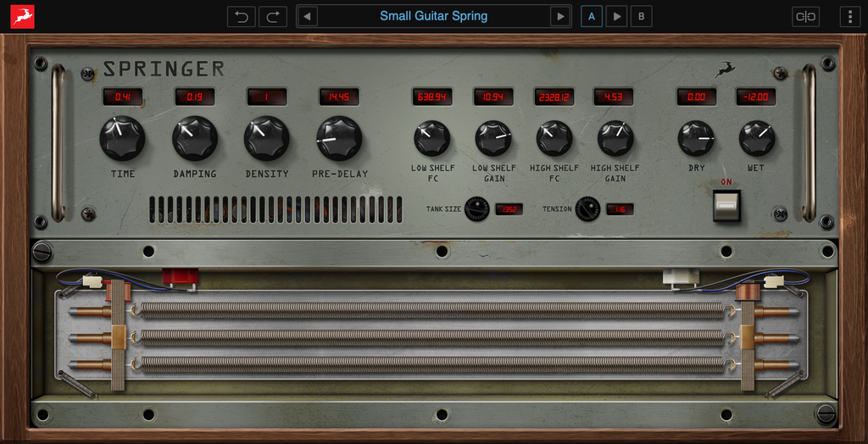Click the Time knob
868x444 pixels.
(x=122, y=138)
